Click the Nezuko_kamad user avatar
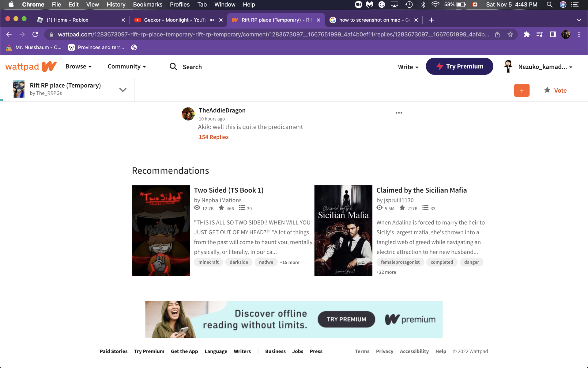This screenshot has height=368, width=588. (x=508, y=67)
